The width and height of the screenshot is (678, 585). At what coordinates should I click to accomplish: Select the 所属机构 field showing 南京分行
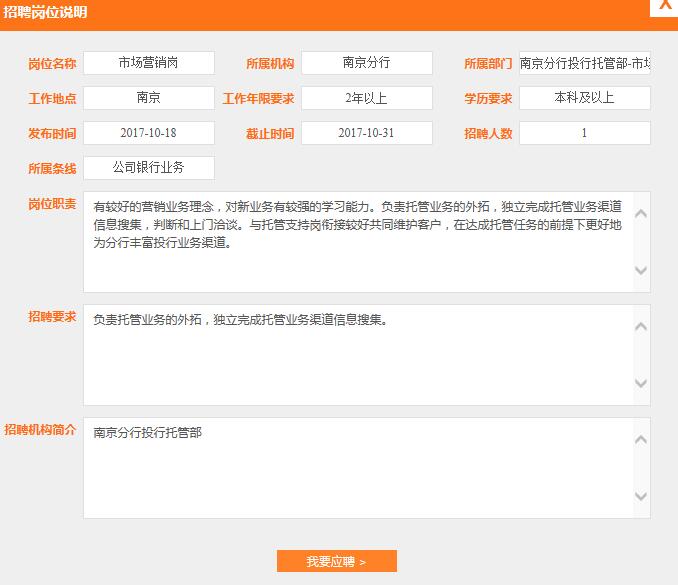(x=367, y=63)
